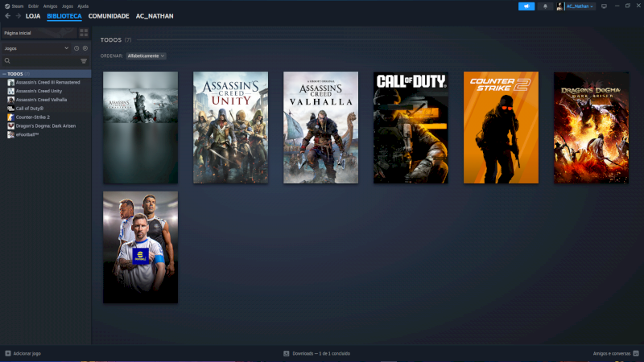Click Counter-Strike 2 icon in sidebar
Viewport: 644px width, 362px height.
tap(11, 117)
